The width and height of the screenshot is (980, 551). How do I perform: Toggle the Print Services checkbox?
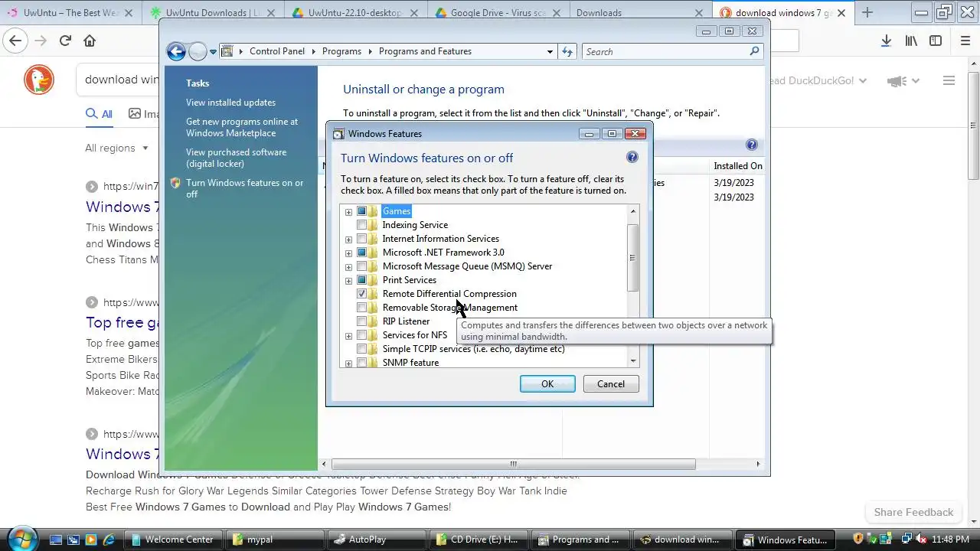(x=362, y=280)
